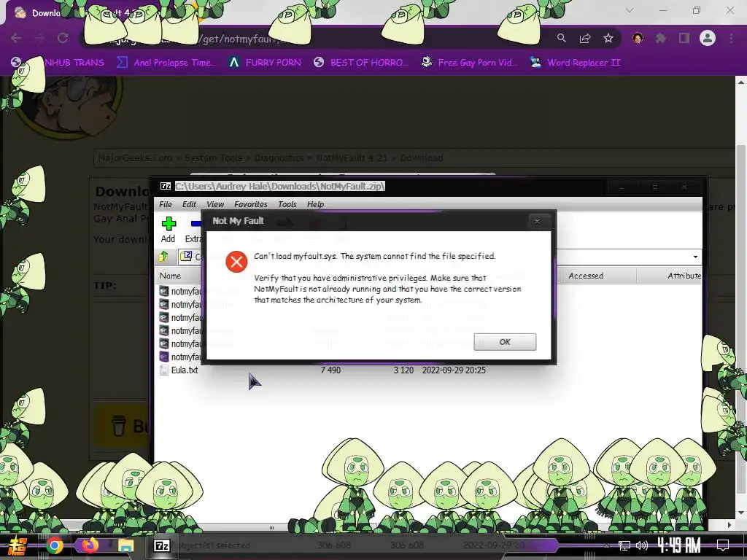Close the Not My Fault error dialog
Image resolution: width=747 pixels, height=560 pixels.
[537, 221]
